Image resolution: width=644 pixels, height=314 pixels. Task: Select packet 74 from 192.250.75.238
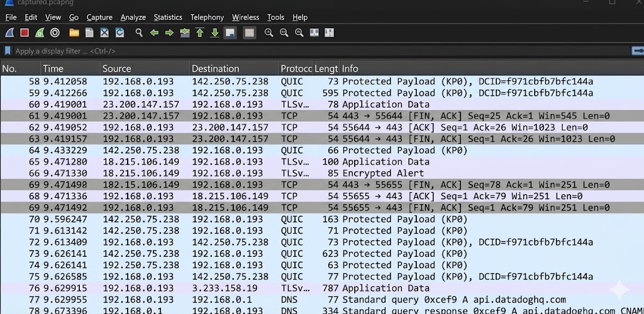click(322, 265)
